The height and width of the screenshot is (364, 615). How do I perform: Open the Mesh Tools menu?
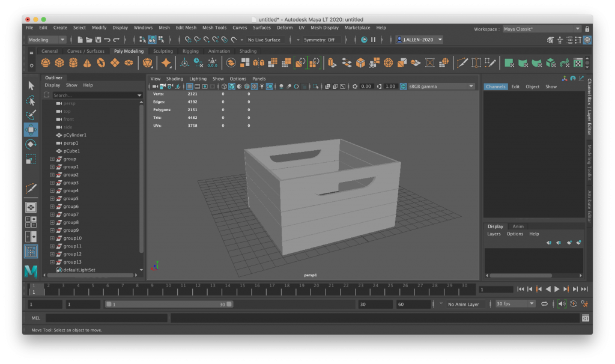[x=214, y=28]
